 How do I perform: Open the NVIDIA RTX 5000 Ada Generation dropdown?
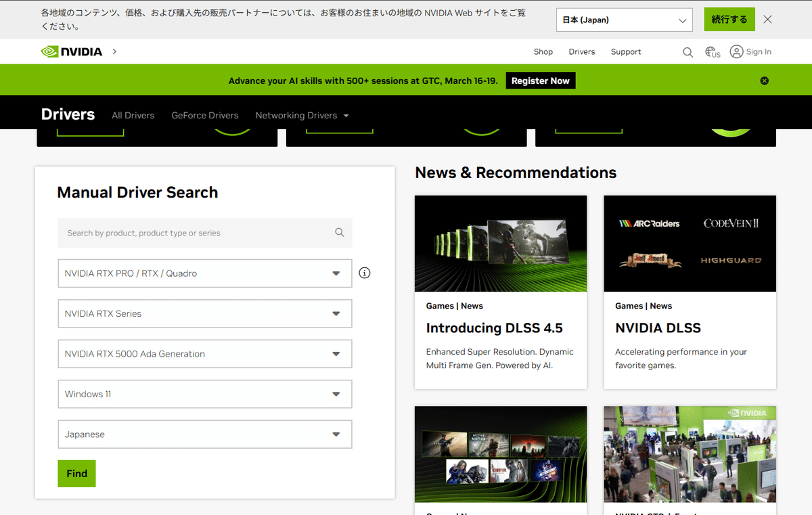(x=205, y=354)
